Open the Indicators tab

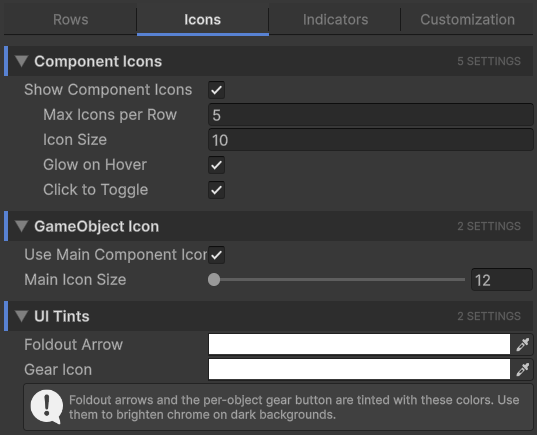point(335,20)
